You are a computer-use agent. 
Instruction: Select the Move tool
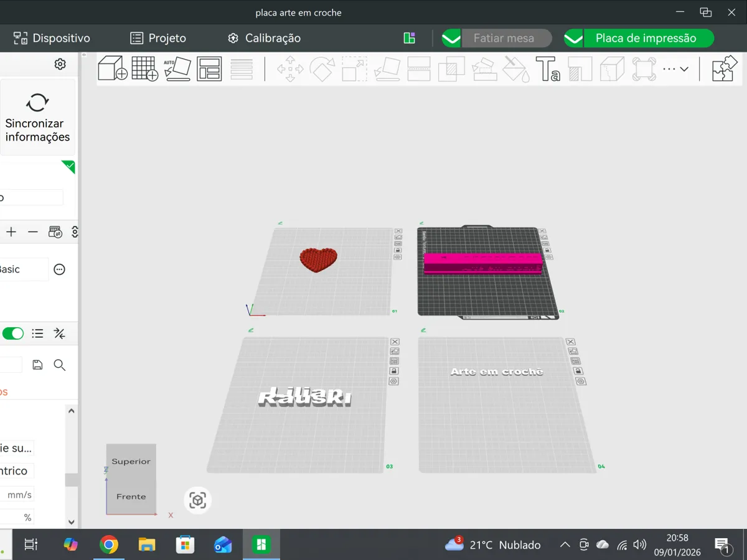(x=289, y=68)
